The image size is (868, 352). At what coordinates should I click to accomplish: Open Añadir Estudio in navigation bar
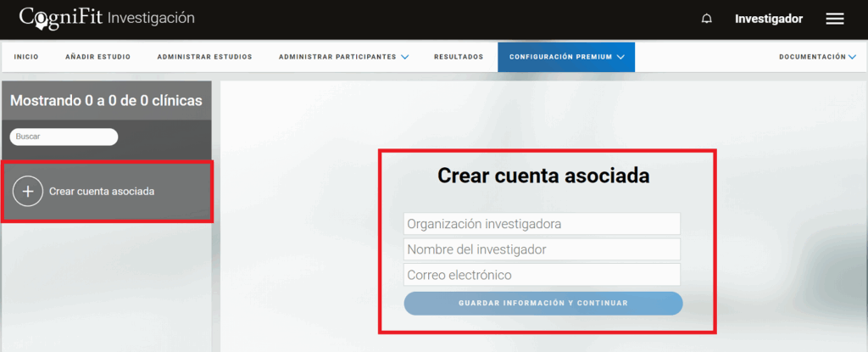pos(97,57)
